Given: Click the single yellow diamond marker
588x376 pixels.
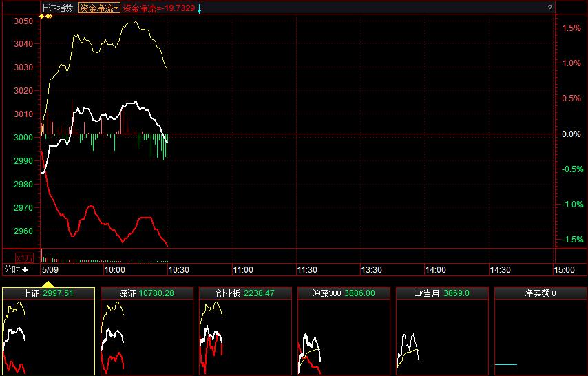Looking at the screenshot, I should point(41,16).
